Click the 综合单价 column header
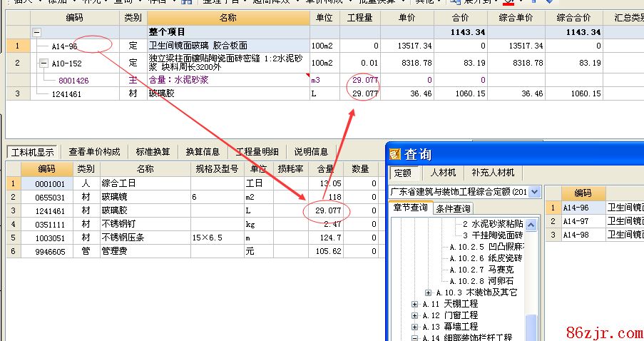This screenshot has width=644, height=341. pyautogui.click(x=517, y=18)
